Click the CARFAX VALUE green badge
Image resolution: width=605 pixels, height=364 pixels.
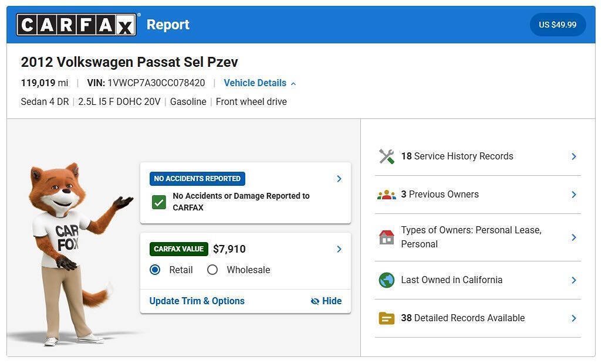point(178,249)
